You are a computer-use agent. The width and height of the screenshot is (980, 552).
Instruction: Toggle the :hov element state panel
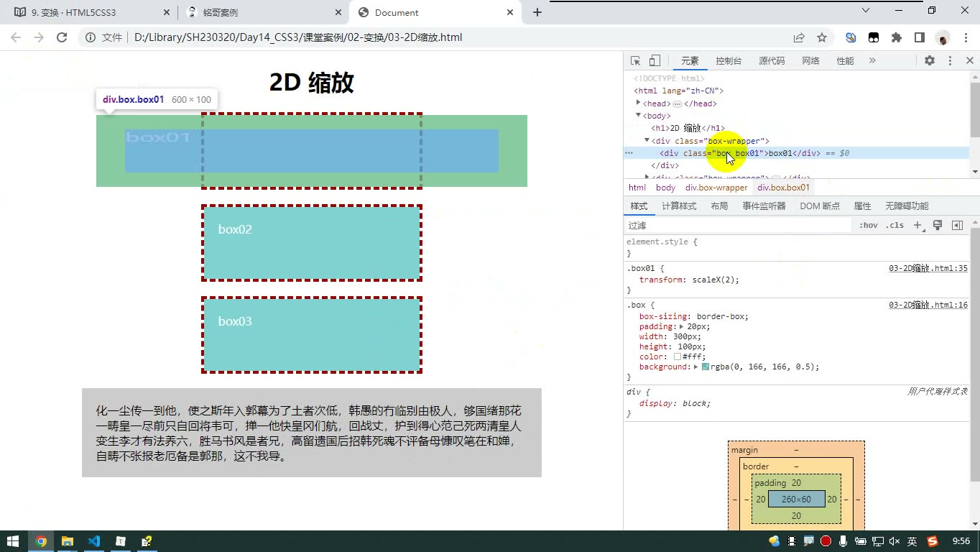pyautogui.click(x=869, y=226)
